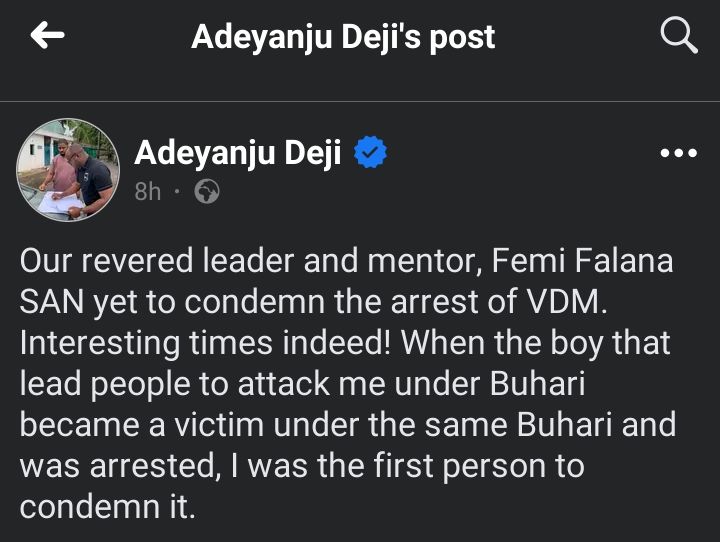Screen dimensions: 720x542
Task: Click the phrase "Interesting times indeed!"
Action: click(202, 344)
